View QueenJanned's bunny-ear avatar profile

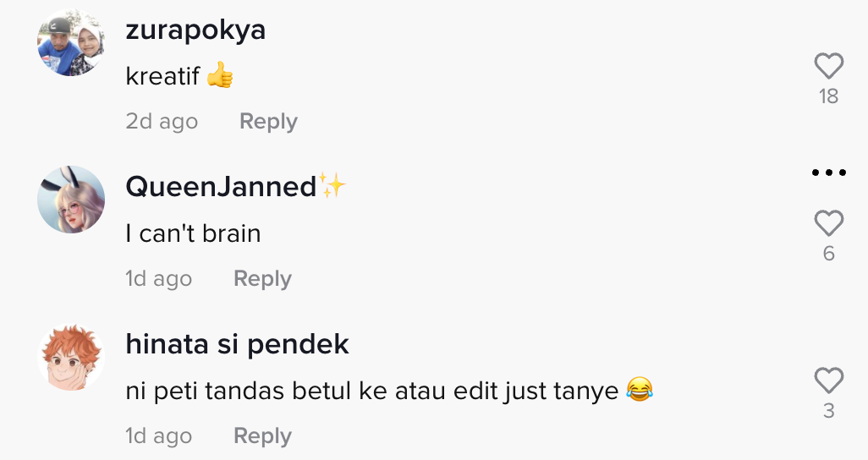coord(71,200)
